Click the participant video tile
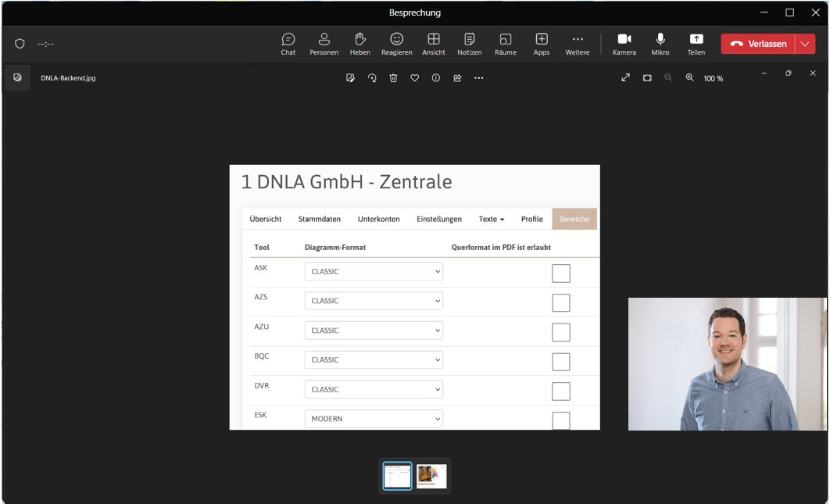Viewport: 830px width, 504px height. [728, 363]
